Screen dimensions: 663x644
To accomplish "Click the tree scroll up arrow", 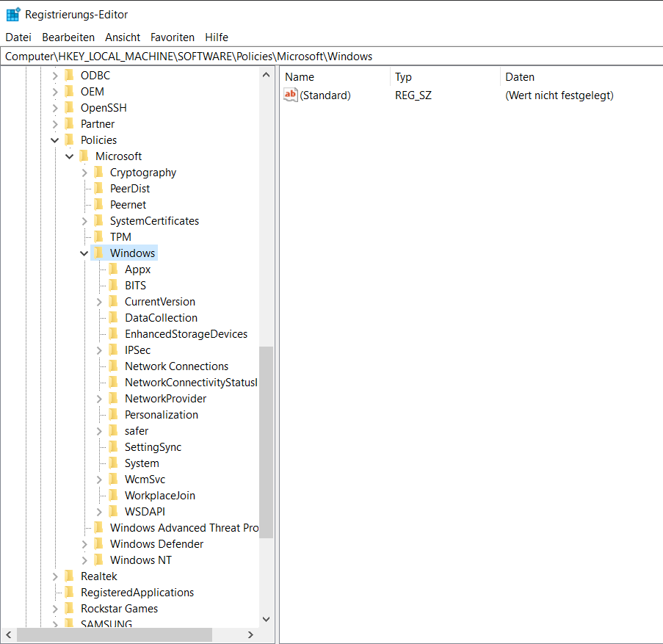I will pos(266,75).
